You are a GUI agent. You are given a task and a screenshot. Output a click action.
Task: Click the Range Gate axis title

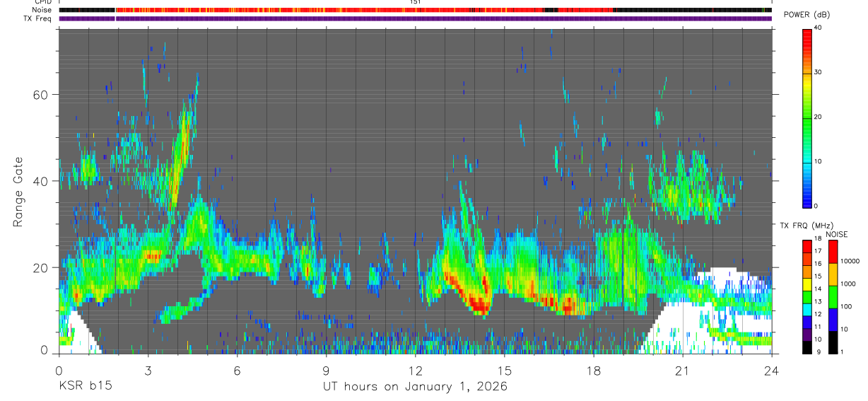pyautogui.click(x=19, y=191)
